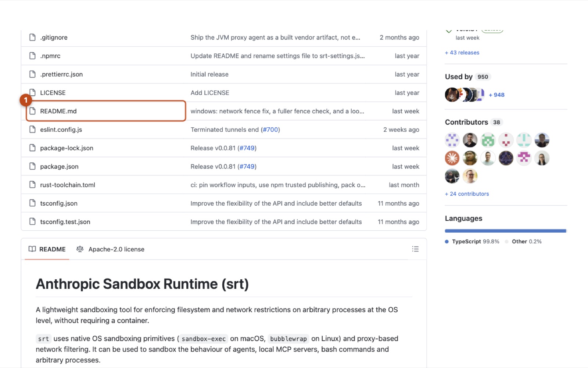Screen dimensions: 588x368
Task: Click the magenta pixel contributor avatar
Action: 524,158
